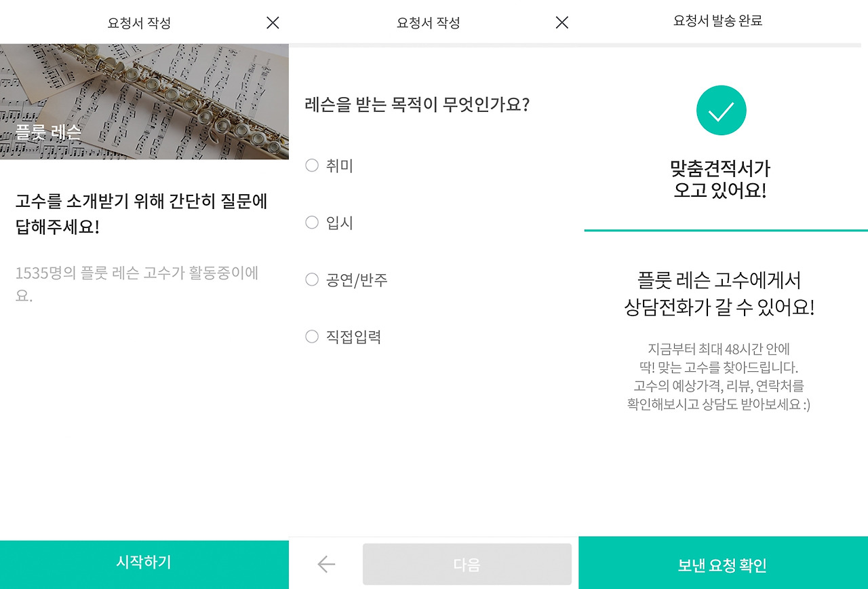Click the green checkmark success icon
Screen dimensions: 868x589
click(x=721, y=110)
